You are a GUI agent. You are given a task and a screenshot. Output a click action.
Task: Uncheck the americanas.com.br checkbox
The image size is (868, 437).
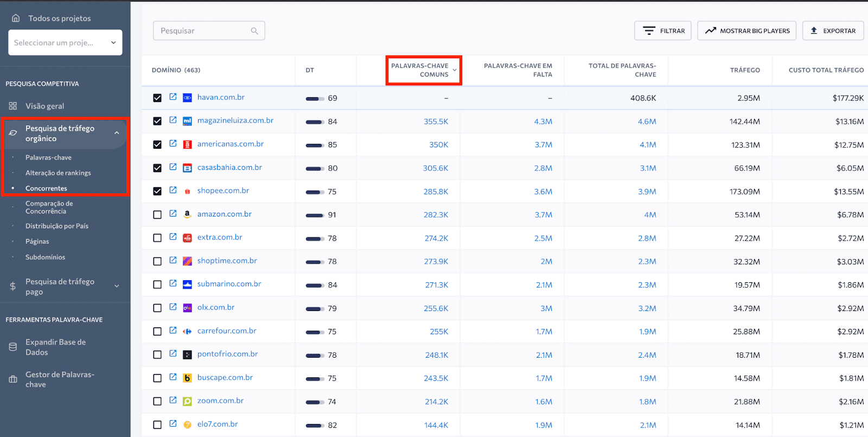[x=157, y=144]
